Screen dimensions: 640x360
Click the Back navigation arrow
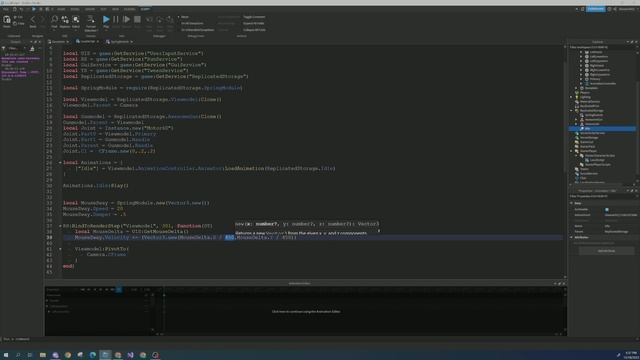tap(33, 19)
